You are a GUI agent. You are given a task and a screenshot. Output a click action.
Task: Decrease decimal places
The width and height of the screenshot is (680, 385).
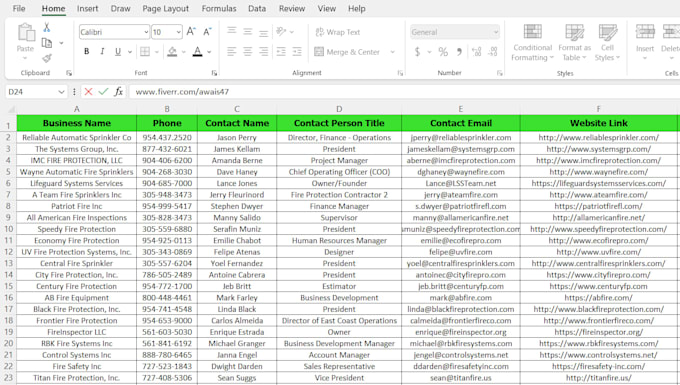click(492, 52)
